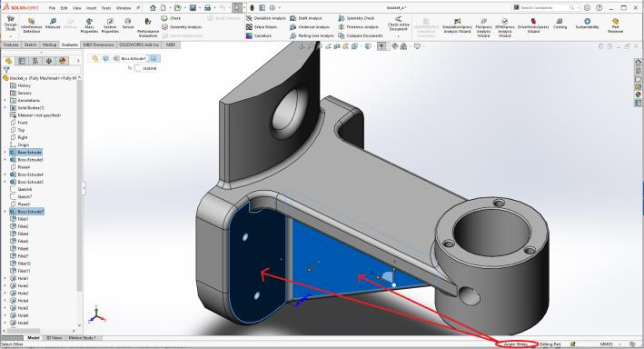Screen dimensions: 644x349
Task: Expand the Annotations tree node
Action: pos(5,100)
